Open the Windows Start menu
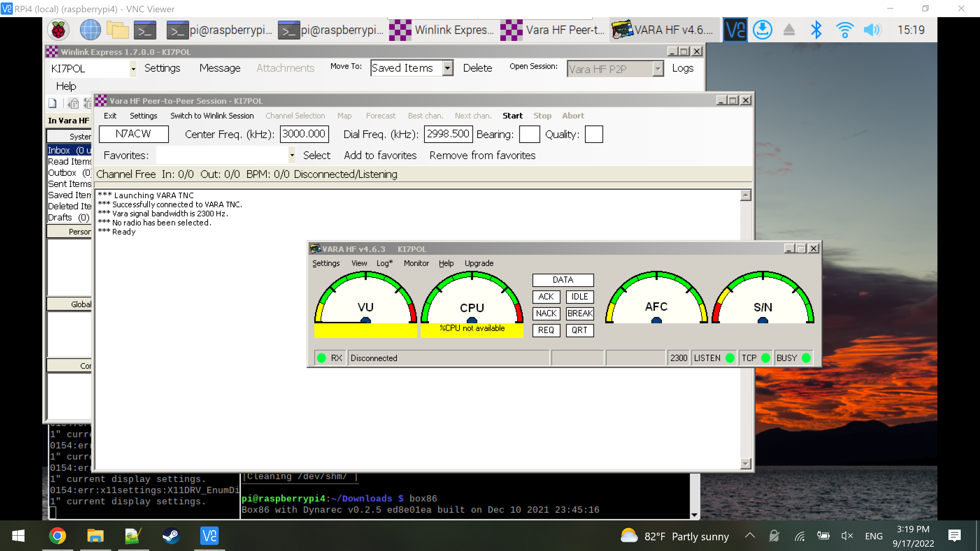 point(18,536)
